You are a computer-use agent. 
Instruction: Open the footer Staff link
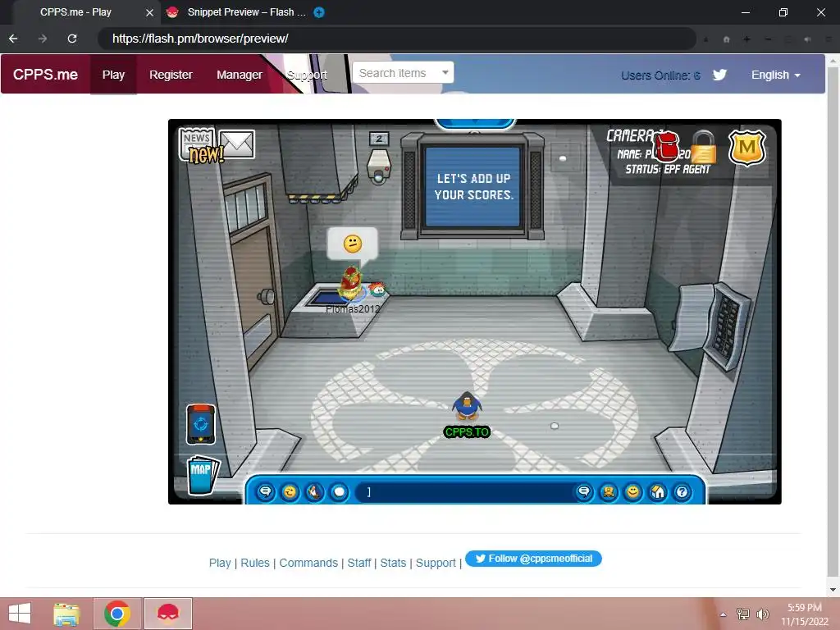(x=359, y=563)
